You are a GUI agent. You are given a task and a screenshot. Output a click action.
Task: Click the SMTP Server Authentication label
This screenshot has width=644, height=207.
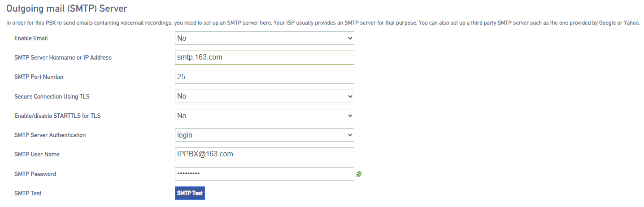tap(50, 135)
